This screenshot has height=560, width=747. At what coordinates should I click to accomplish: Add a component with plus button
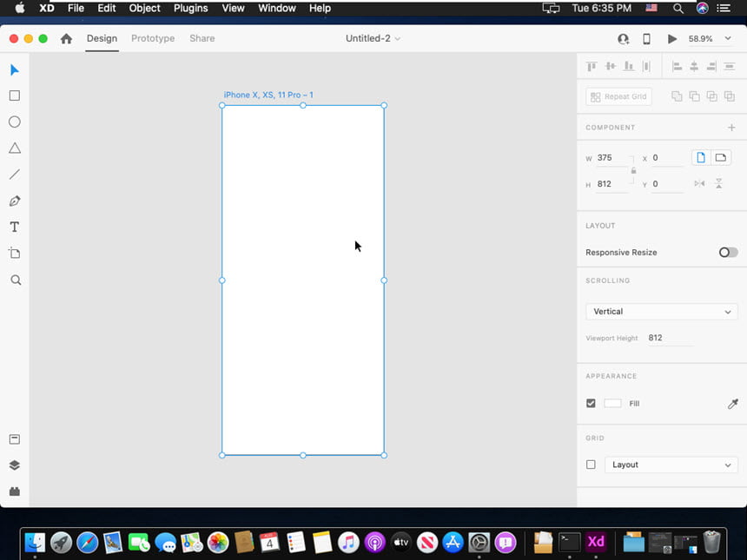731,128
